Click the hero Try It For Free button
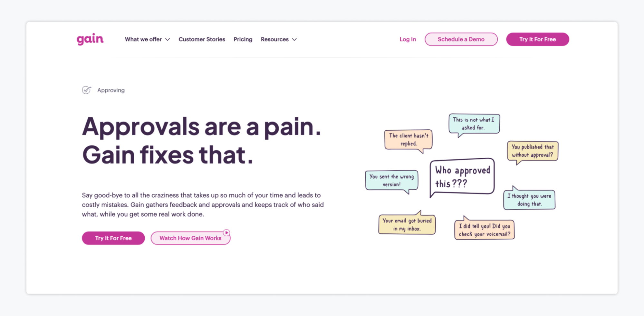The image size is (644, 316). (113, 238)
